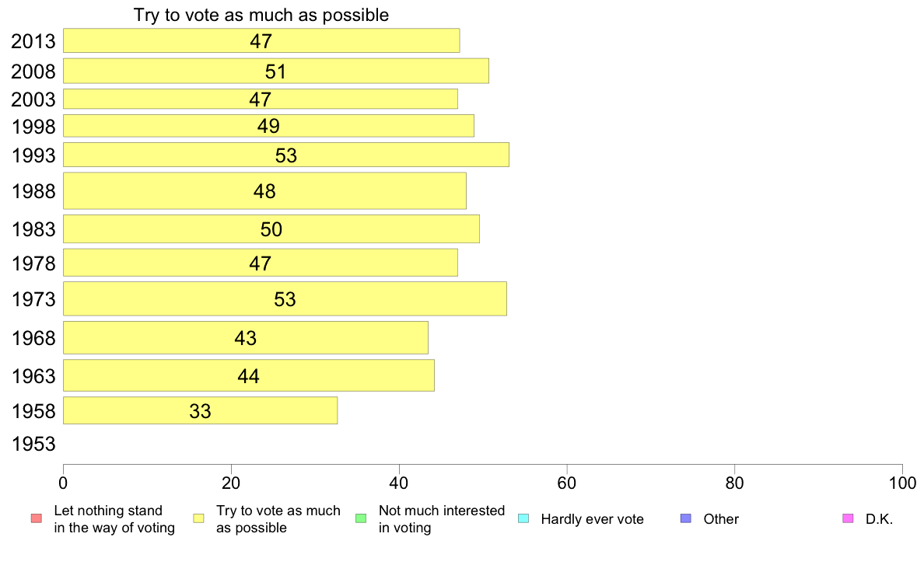Image resolution: width=924 pixels, height=572 pixels.
Task: Click the yellow 'Try to vote' legend swatch
Action: coord(198,518)
